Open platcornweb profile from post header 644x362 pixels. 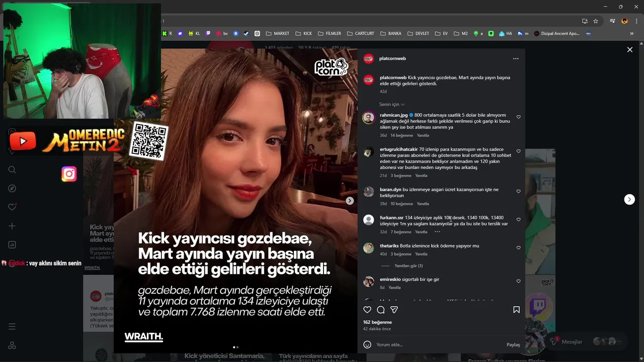392,59
